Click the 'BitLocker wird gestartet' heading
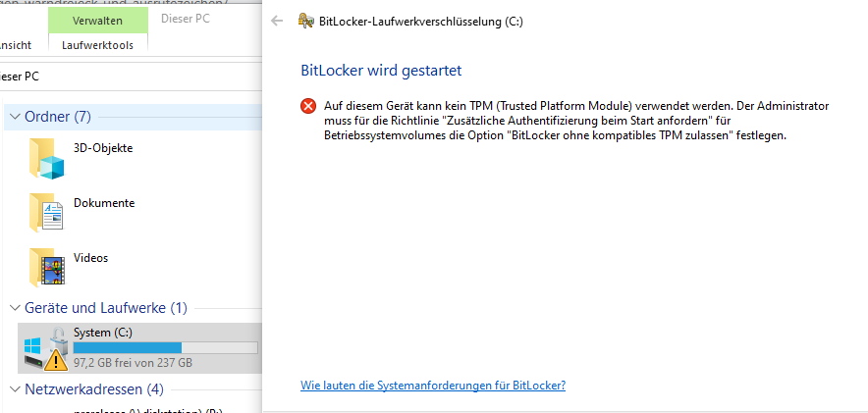 (x=381, y=71)
